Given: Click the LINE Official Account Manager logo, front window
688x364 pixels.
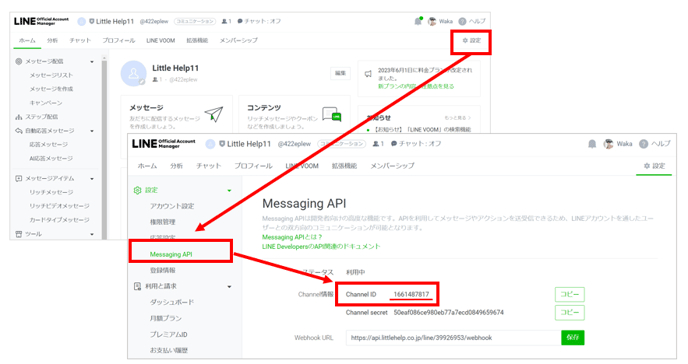Looking at the screenshot, I should click(164, 144).
